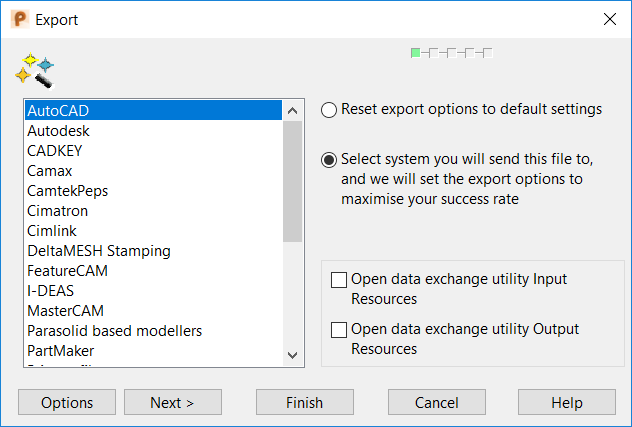Click the Finish button

304,403
